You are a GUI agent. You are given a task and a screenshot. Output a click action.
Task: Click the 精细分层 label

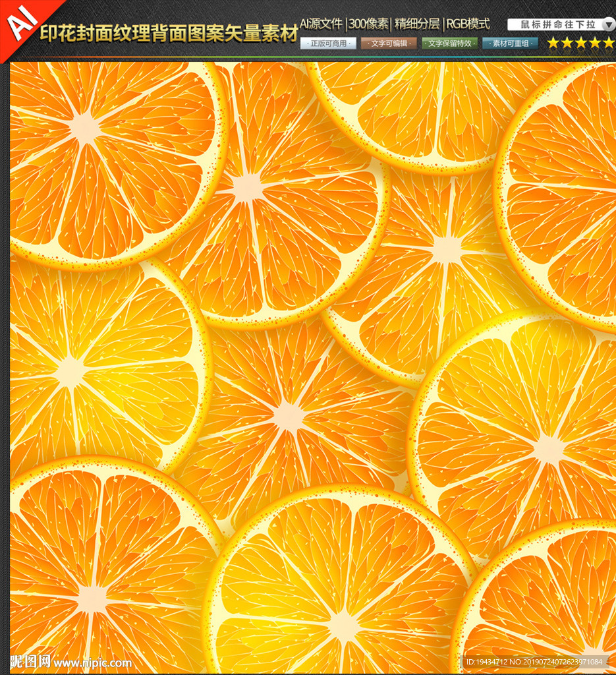tap(417, 24)
